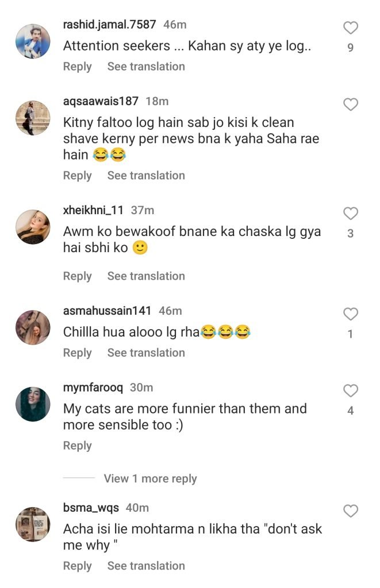Screen dimensions: 380x588
Task: Reply to bsma_wqs's comment
Action: [x=77, y=566]
